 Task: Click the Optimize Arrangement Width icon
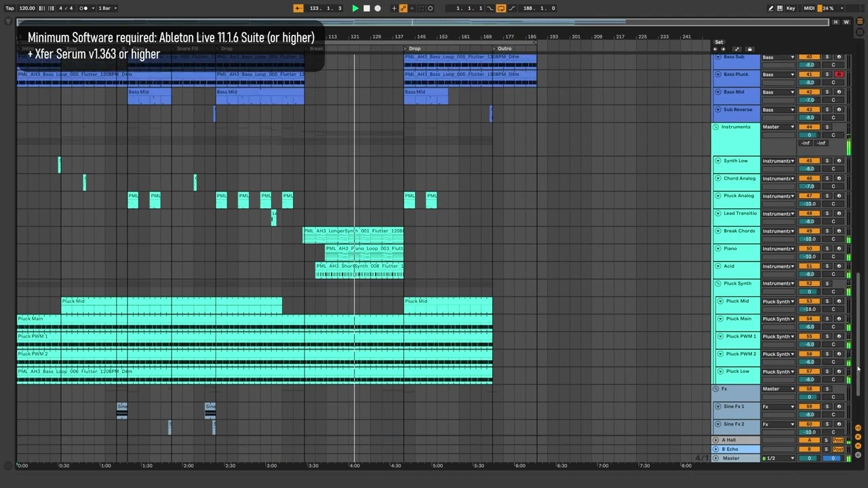click(737, 49)
